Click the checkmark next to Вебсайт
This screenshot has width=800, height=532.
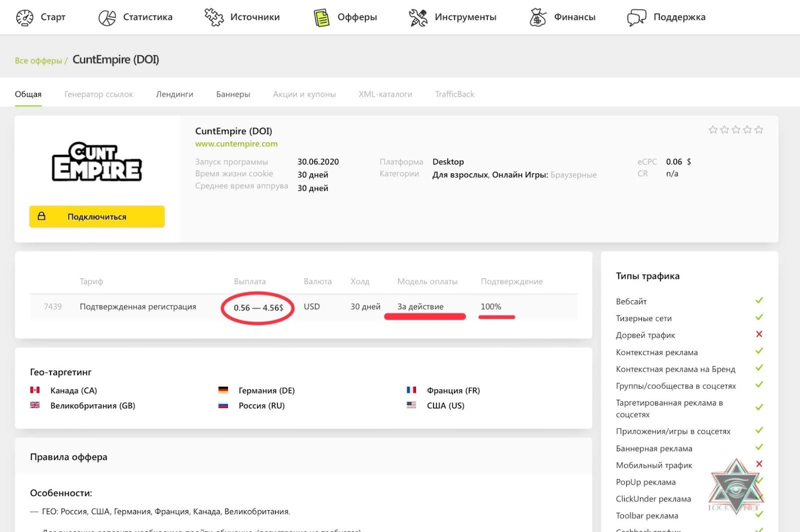click(x=759, y=300)
